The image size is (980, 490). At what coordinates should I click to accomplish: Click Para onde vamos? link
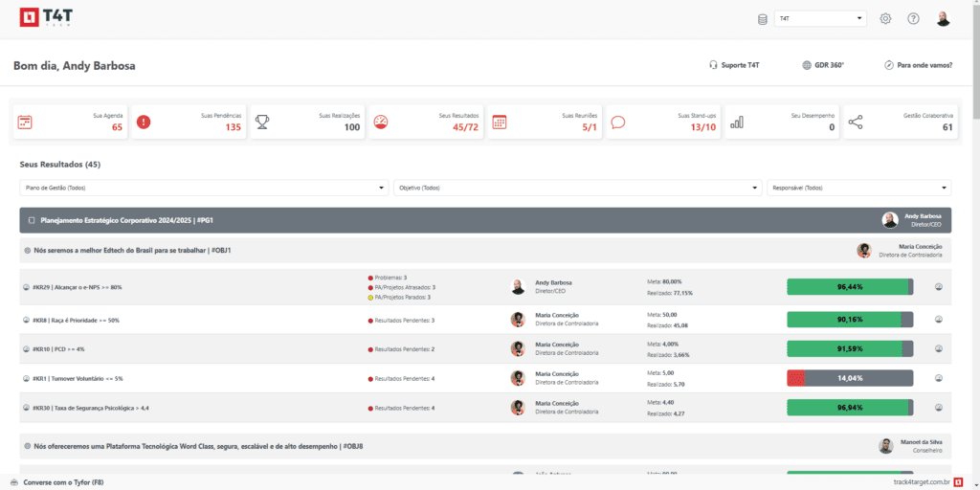[918, 65]
